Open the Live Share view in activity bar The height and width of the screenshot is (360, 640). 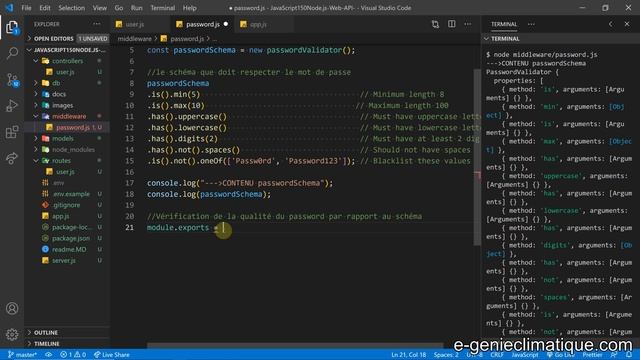(x=12, y=158)
